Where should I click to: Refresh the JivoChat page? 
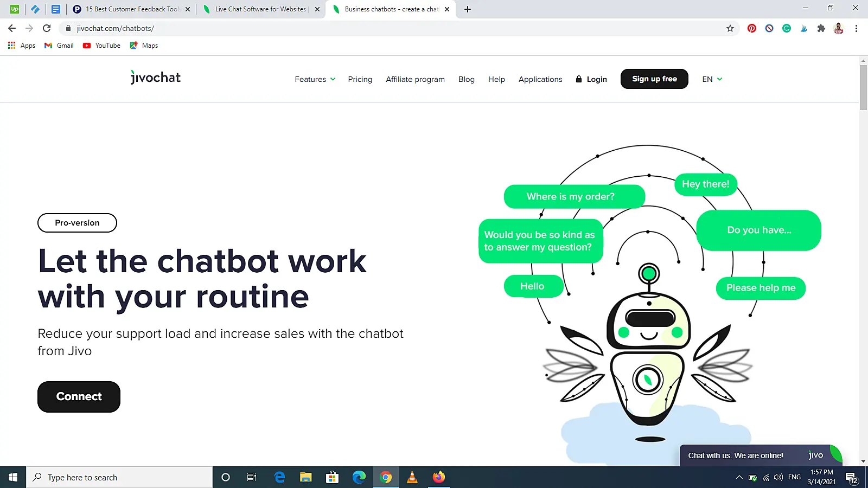coord(46,28)
